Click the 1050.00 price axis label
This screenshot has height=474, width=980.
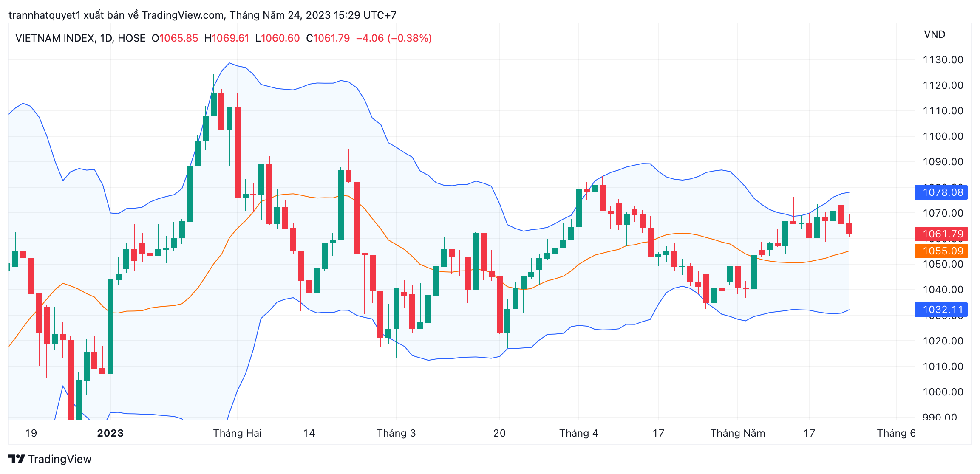tap(943, 264)
